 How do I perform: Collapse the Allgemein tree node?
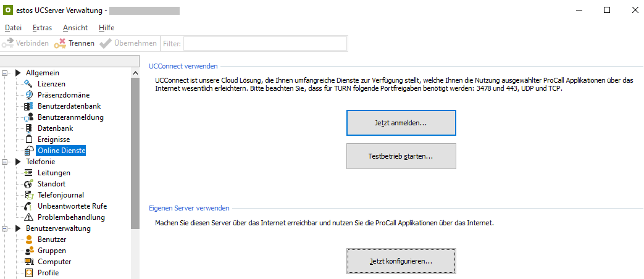(x=5, y=73)
